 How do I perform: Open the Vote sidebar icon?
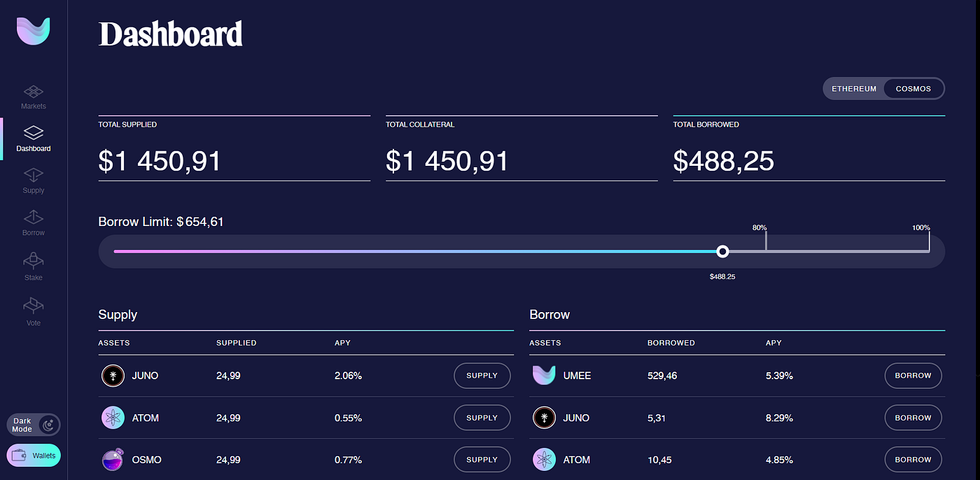34,306
